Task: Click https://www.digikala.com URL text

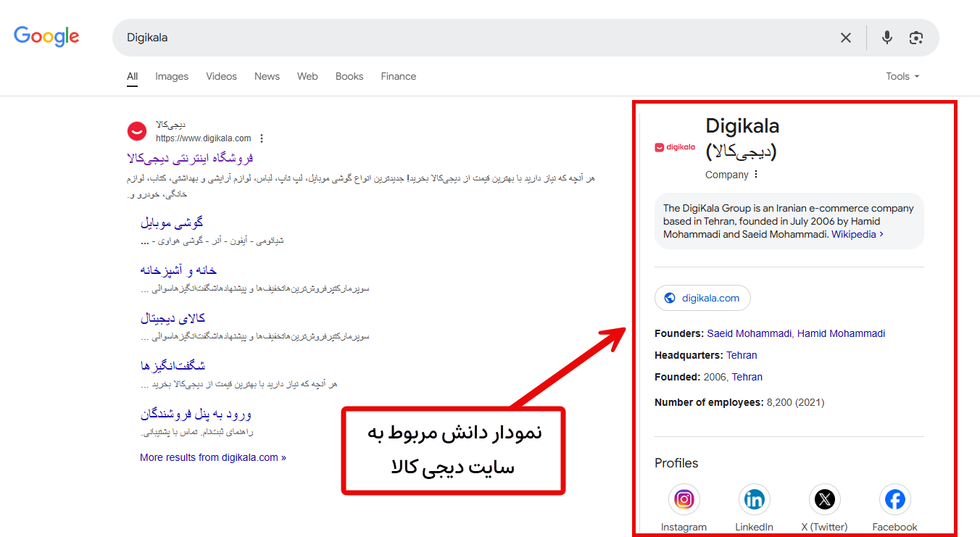Action: [x=204, y=138]
